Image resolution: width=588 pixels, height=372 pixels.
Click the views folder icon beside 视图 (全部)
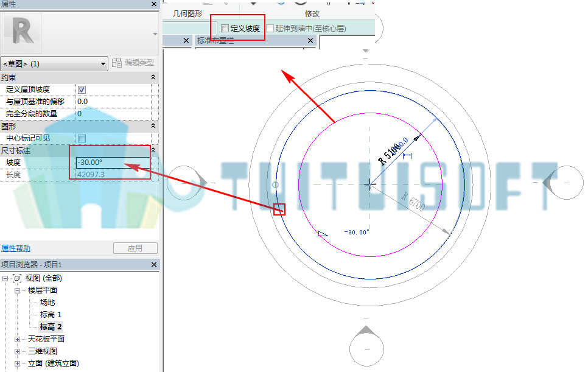[17, 278]
